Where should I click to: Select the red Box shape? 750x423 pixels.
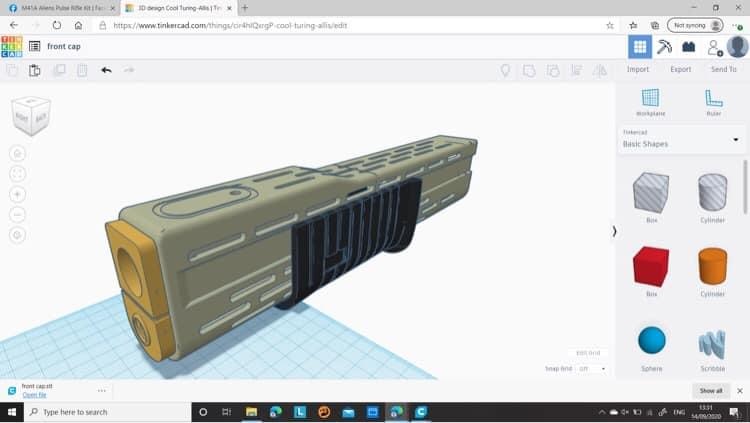click(651, 267)
